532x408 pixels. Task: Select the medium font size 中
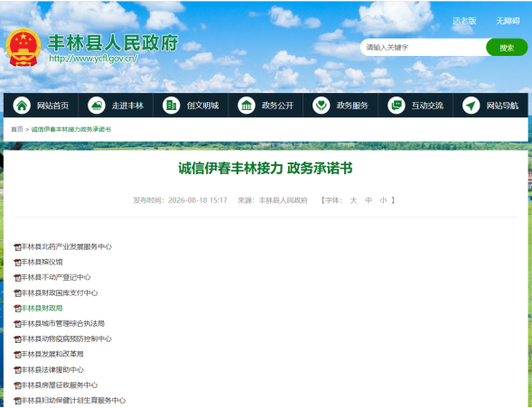[x=369, y=200]
